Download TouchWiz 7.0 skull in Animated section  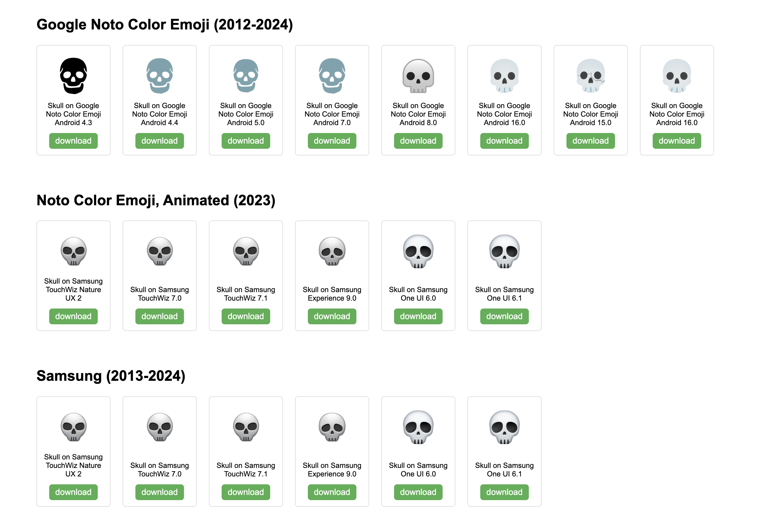coord(159,316)
